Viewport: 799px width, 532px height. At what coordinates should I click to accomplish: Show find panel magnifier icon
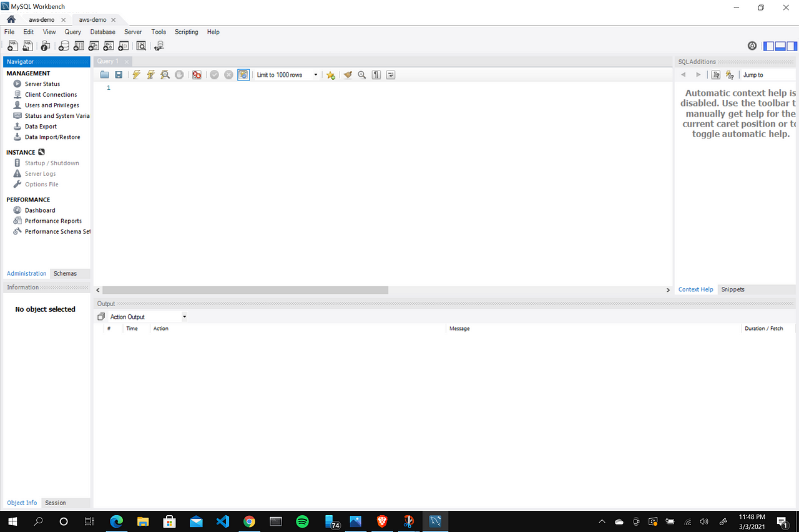pyautogui.click(x=362, y=75)
